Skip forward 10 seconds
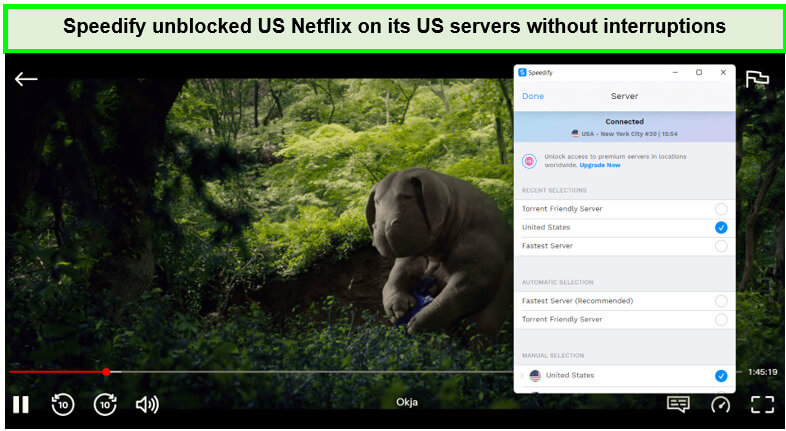The image size is (786, 431). pos(105,404)
